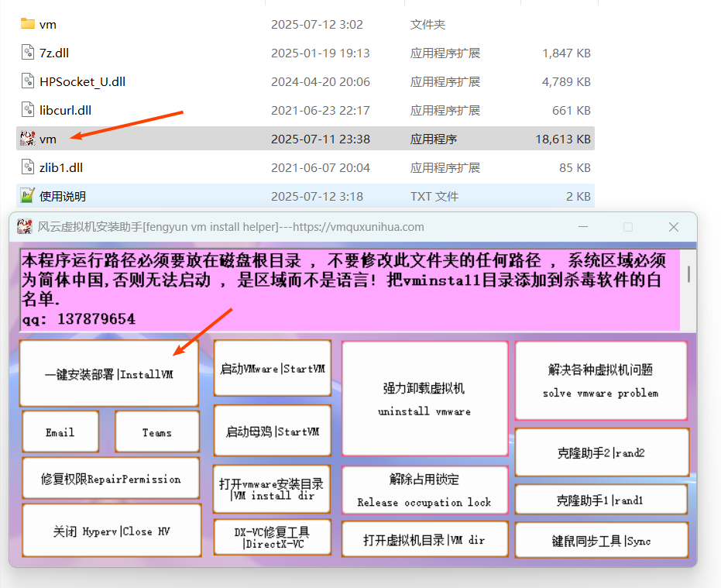Click the 启动VMware StartVM button

pyautogui.click(x=272, y=369)
